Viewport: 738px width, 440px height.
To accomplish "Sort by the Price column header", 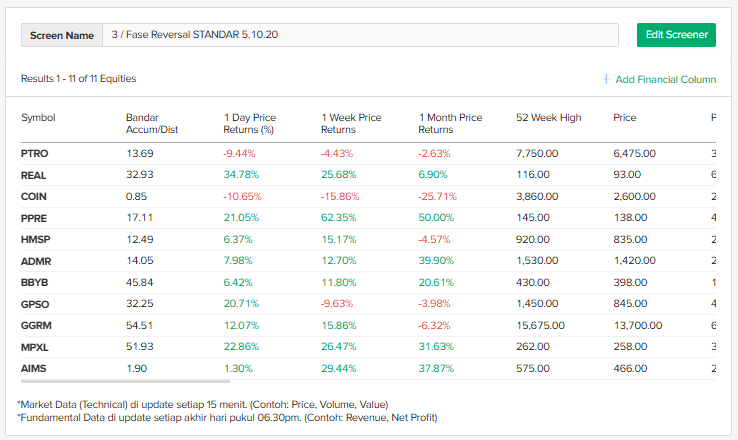I will [625, 118].
